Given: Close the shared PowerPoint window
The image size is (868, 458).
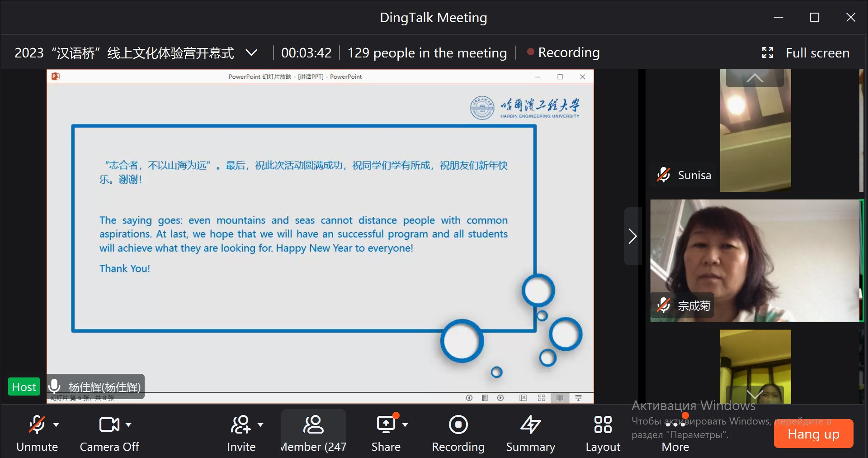Looking at the screenshot, I should (583, 77).
